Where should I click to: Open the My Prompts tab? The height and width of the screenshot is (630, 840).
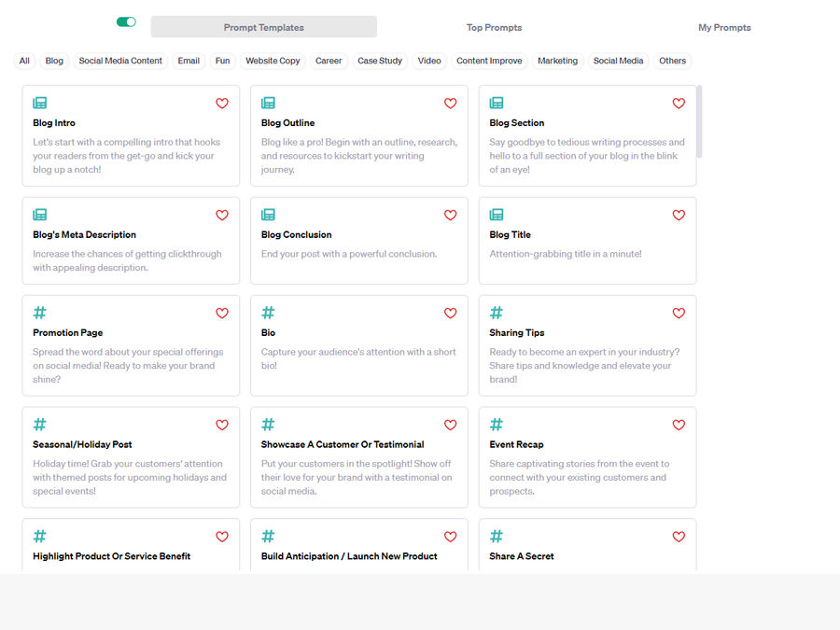[x=724, y=28]
